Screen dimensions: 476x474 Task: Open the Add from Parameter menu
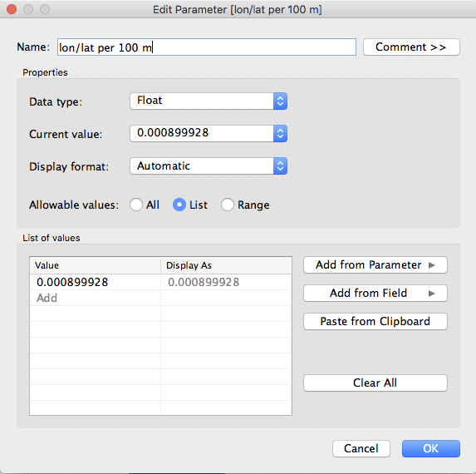point(375,265)
